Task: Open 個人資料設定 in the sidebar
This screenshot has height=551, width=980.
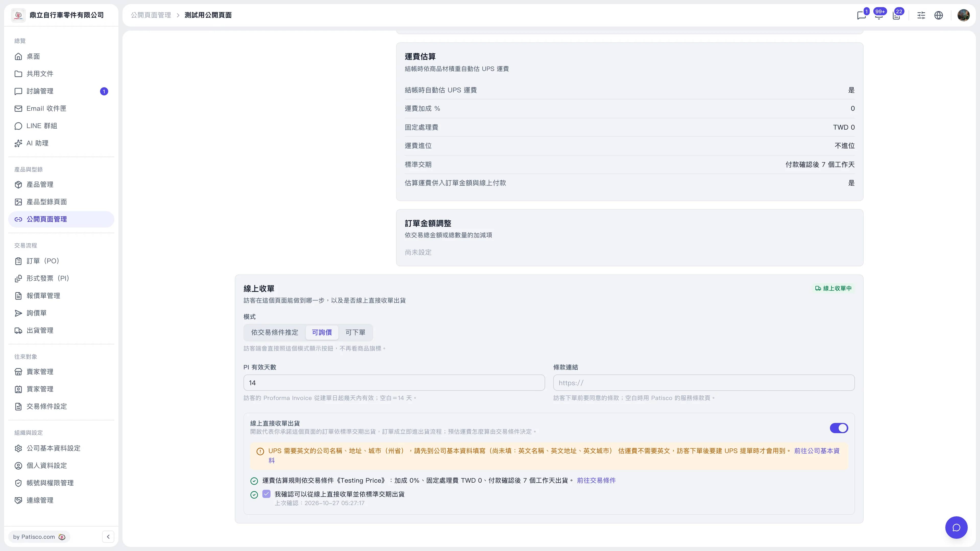Action: (61, 466)
